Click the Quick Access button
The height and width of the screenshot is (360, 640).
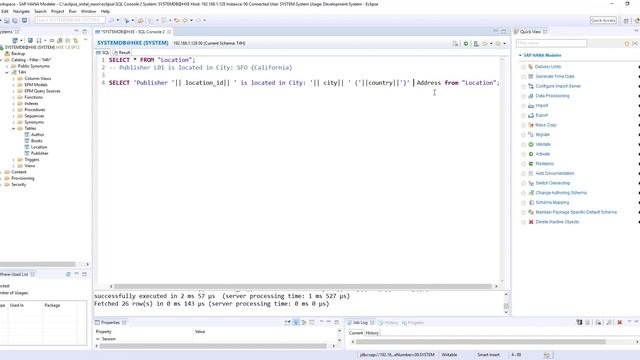click(603, 20)
